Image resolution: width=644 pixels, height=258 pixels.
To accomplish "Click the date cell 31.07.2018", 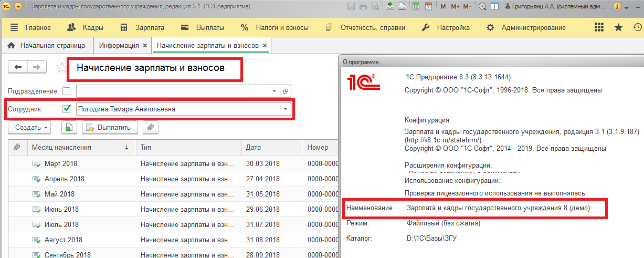I will click(x=263, y=224).
